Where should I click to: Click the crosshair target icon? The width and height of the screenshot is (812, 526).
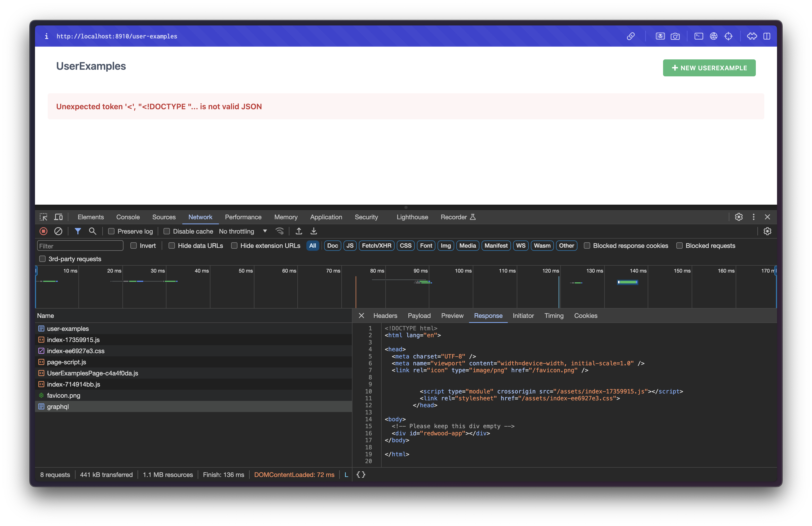[728, 36]
